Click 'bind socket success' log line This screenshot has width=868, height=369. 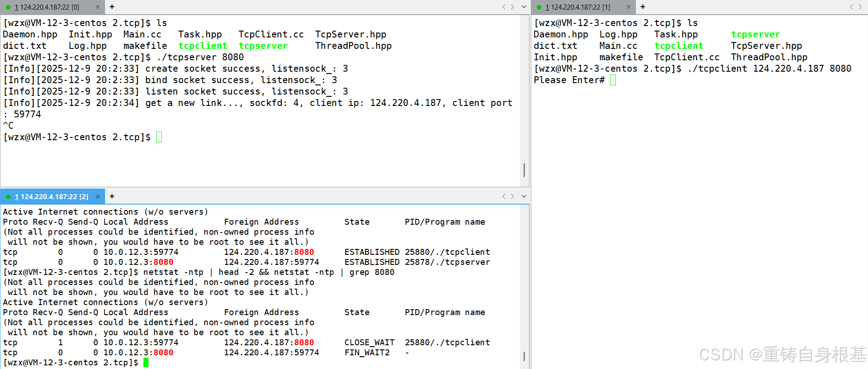click(170, 80)
